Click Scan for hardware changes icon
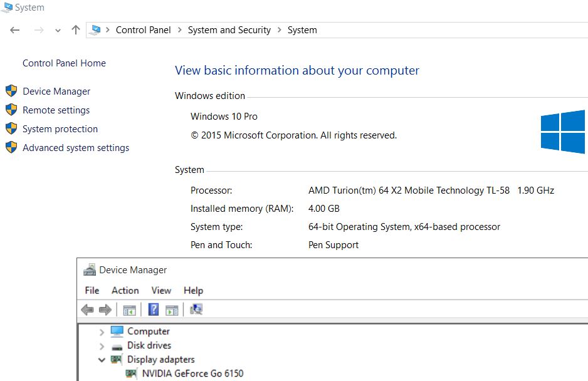Screen dimensions: 588x381 [196, 310]
